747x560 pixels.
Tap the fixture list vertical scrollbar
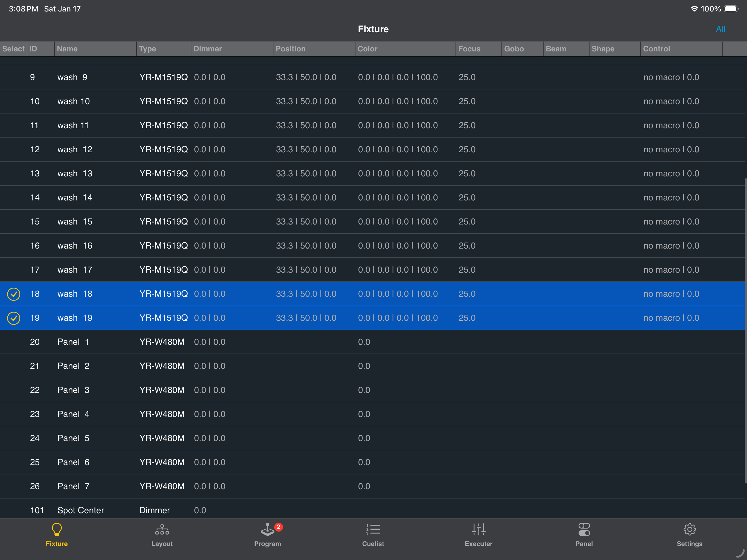[x=745, y=331]
